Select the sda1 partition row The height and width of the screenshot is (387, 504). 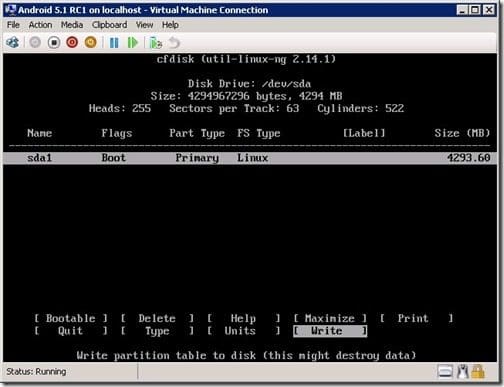pyautogui.click(x=250, y=158)
